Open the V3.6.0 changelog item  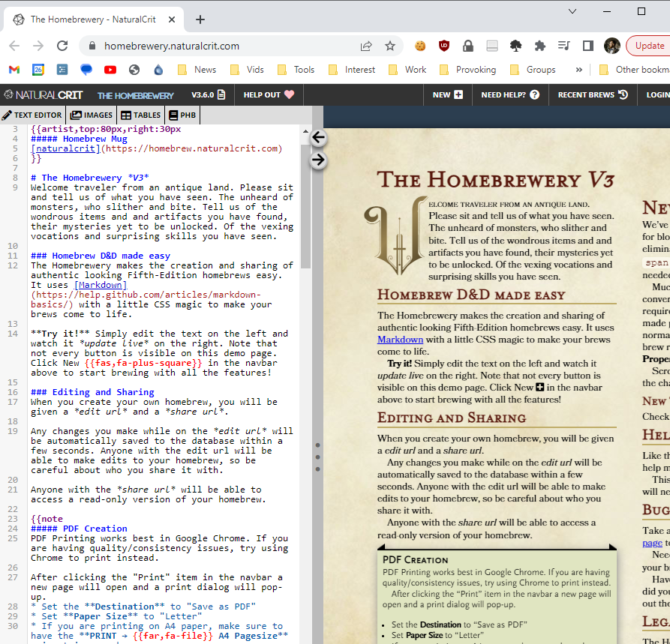(x=208, y=94)
